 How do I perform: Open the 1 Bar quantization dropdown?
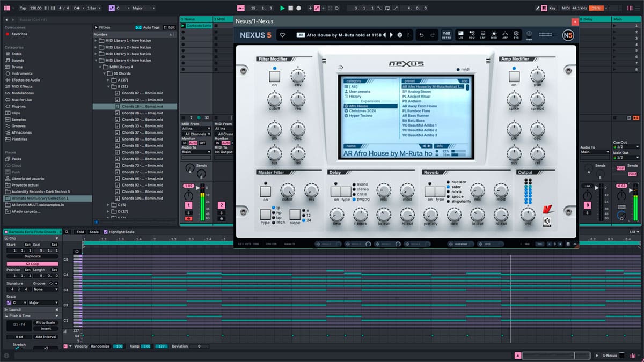[94, 8]
